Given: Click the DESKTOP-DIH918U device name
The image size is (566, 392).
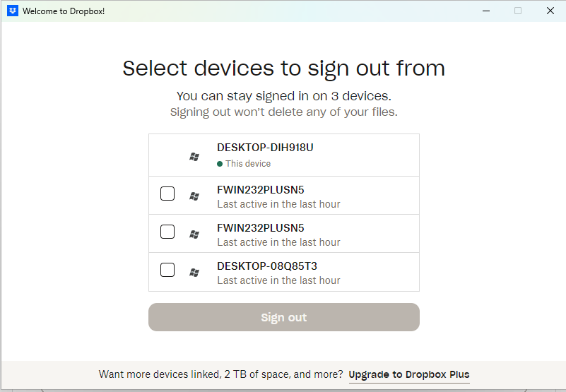Looking at the screenshot, I should tap(265, 148).
